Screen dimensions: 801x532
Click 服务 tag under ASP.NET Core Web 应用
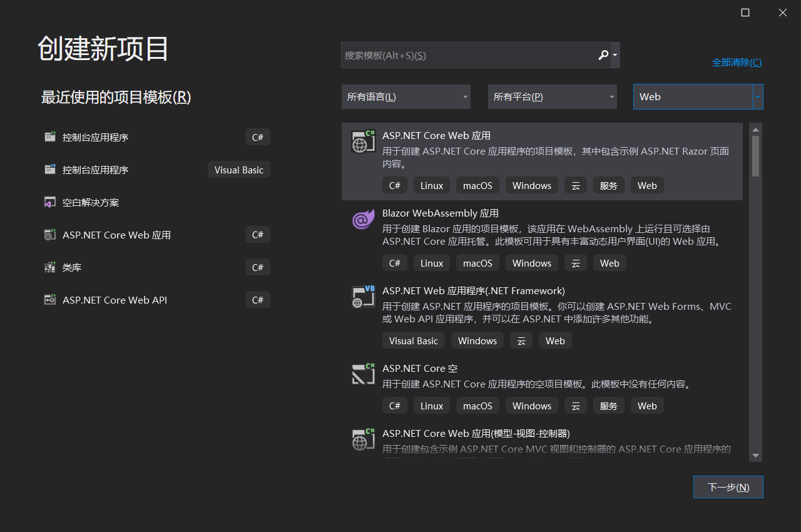pyautogui.click(x=609, y=186)
